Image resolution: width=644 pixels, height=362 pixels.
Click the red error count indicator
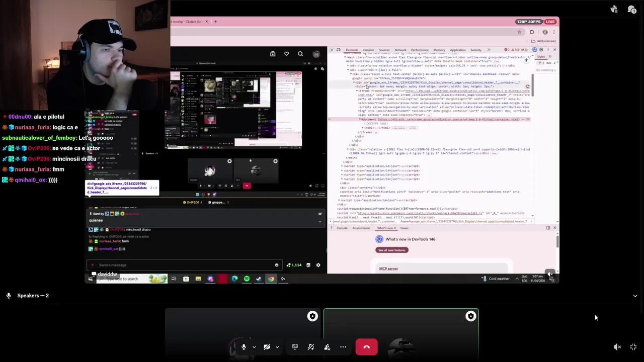coord(507,50)
